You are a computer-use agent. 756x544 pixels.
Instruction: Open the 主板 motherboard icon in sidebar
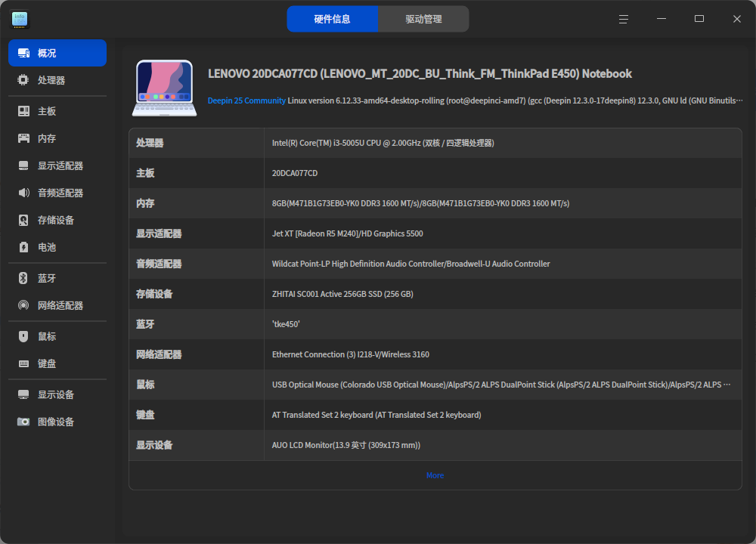pos(23,111)
